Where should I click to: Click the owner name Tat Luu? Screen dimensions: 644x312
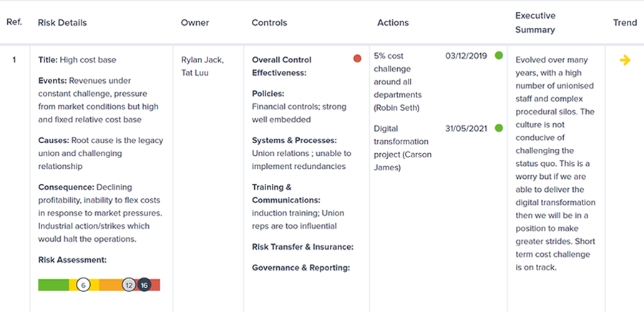[195, 73]
